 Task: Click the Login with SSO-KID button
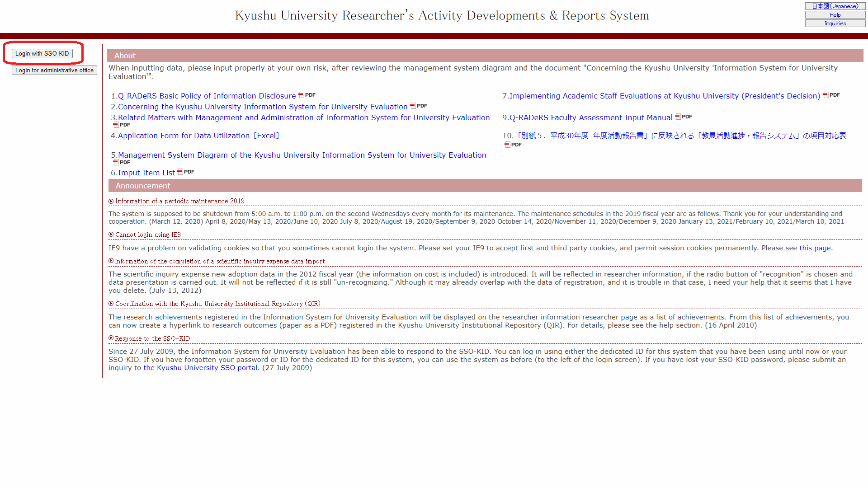point(42,53)
